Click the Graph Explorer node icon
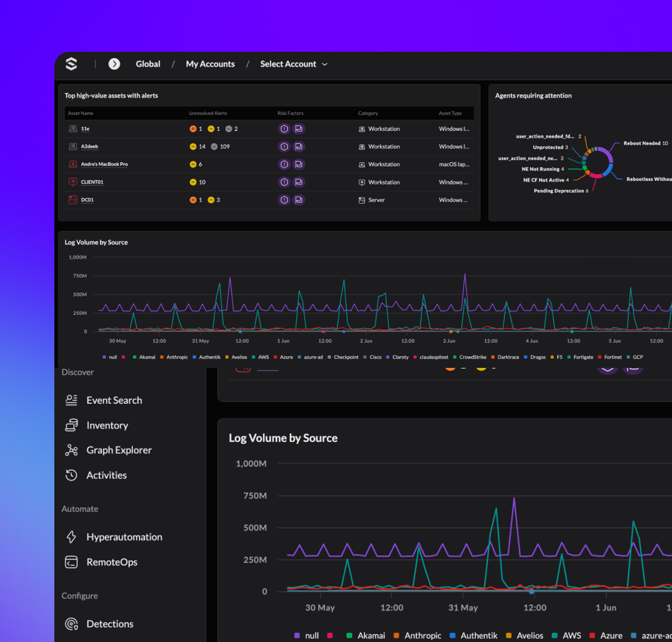This screenshot has height=642, width=672. [x=71, y=450]
